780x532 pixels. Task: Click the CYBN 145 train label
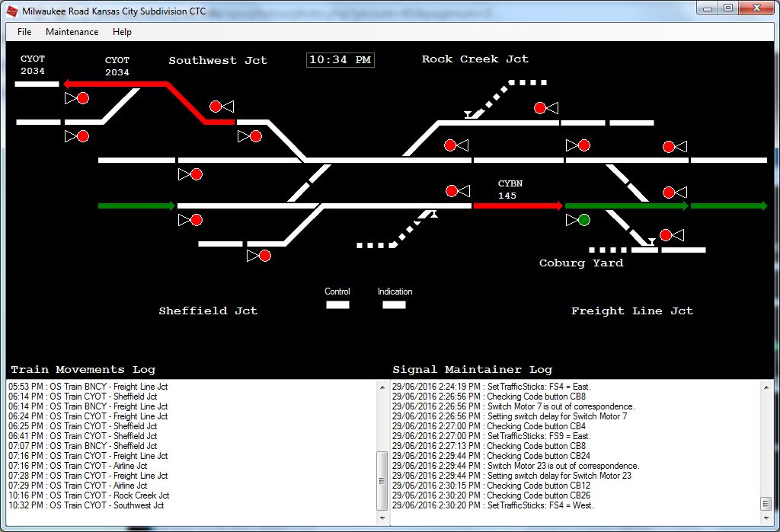[x=510, y=190]
